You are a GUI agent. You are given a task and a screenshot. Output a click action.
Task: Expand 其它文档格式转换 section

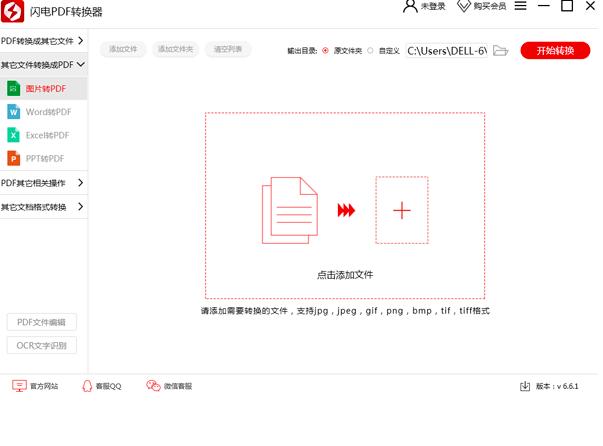click(x=44, y=207)
